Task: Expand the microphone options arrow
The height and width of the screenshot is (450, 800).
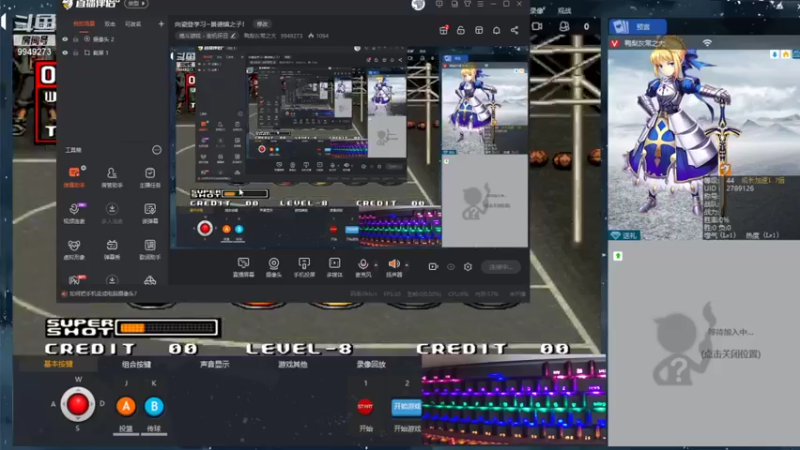Action: point(376,265)
